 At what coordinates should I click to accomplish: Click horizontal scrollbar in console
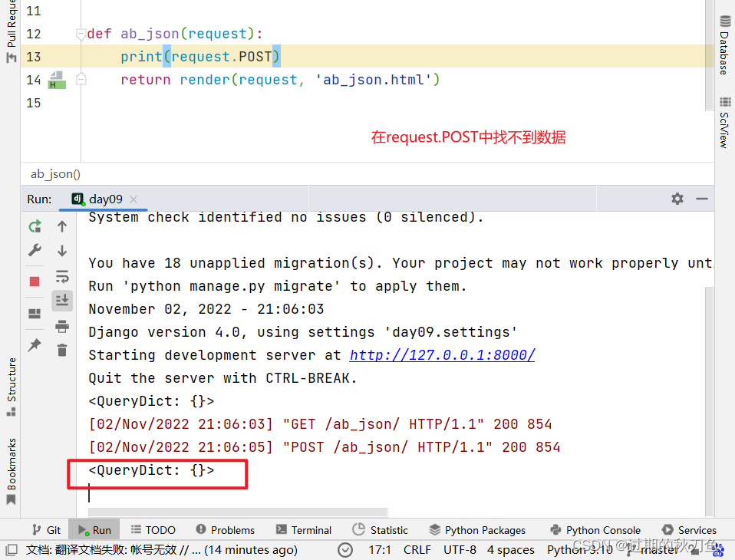pyautogui.click(x=238, y=512)
